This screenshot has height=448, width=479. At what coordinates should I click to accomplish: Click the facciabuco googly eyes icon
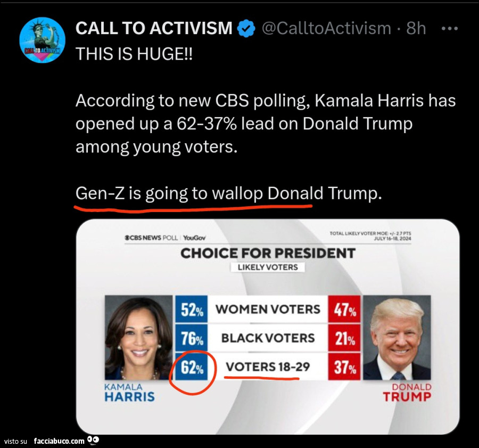(x=93, y=441)
